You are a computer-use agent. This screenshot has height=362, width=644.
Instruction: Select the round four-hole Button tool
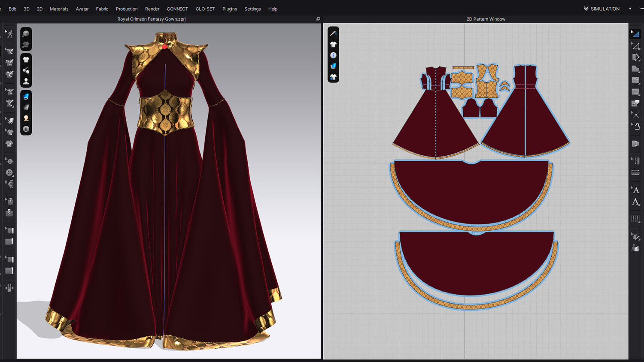coord(9,172)
